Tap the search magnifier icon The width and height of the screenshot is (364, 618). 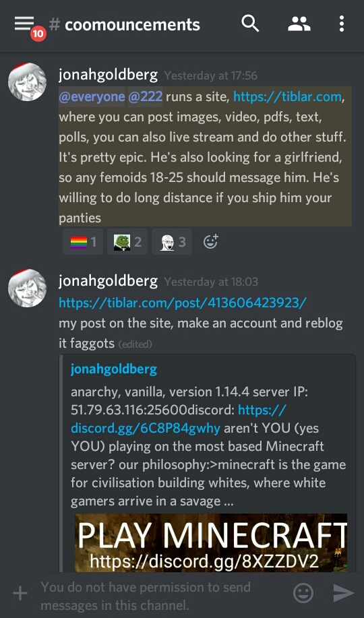(250, 24)
